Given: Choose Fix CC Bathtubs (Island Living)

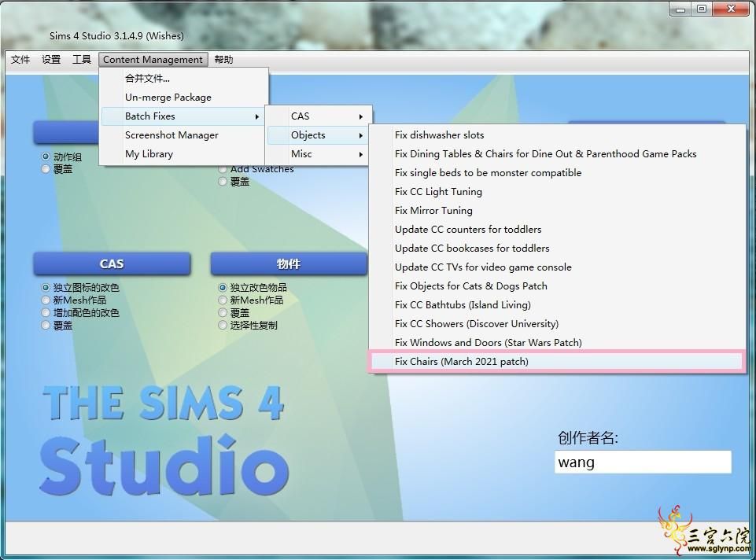Looking at the screenshot, I should click(x=557, y=304).
